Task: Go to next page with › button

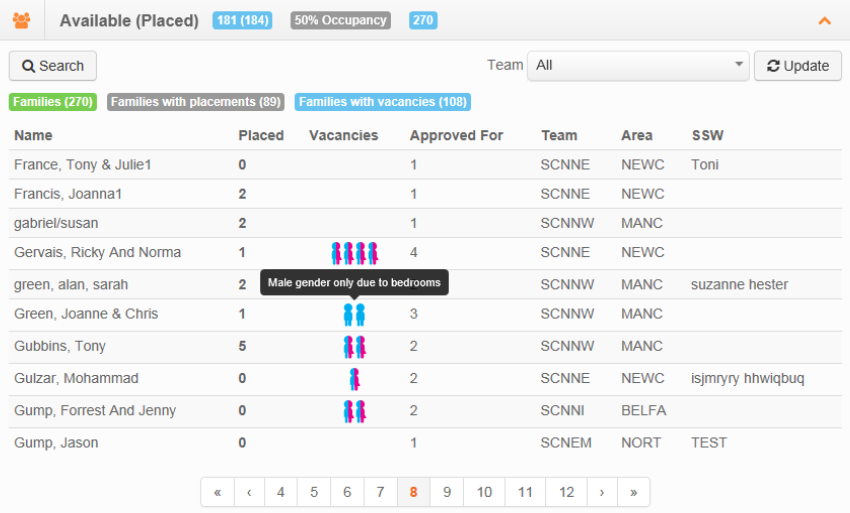Action: point(602,492)
